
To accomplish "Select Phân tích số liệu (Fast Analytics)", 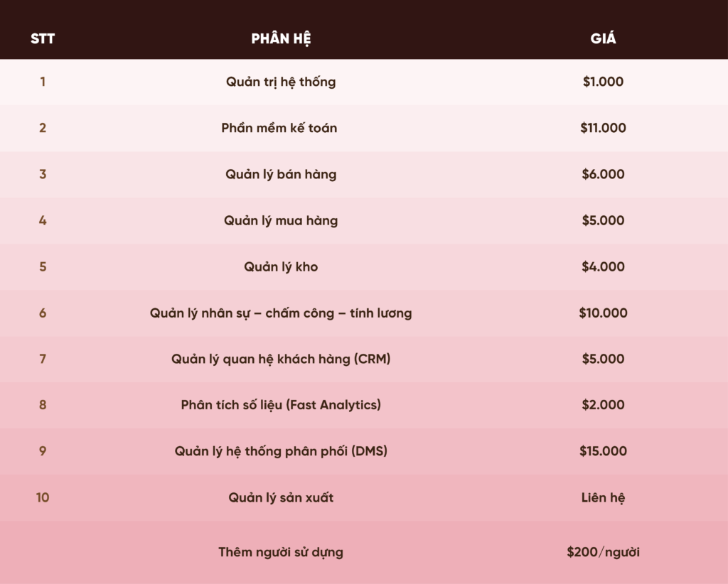I will point(281,405).
